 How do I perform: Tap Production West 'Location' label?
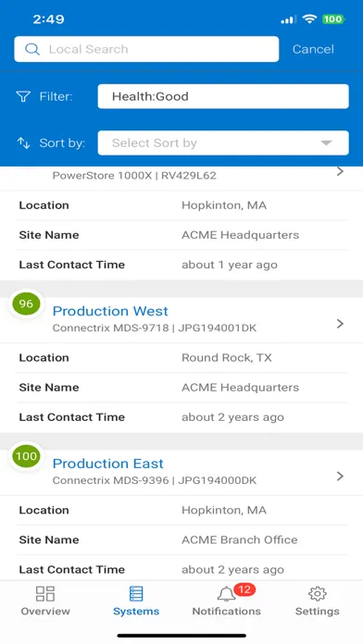[x=44, y=358]
